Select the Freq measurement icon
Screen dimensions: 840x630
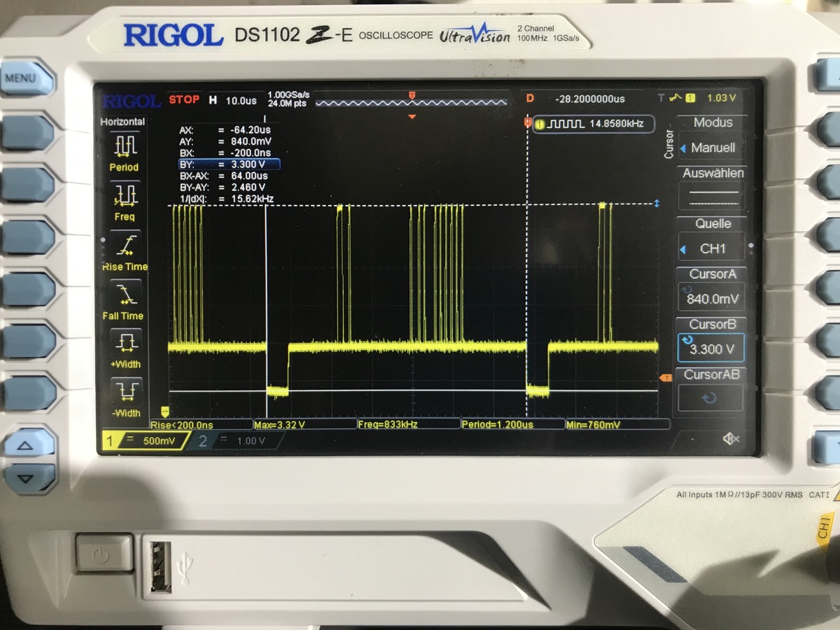126,195
